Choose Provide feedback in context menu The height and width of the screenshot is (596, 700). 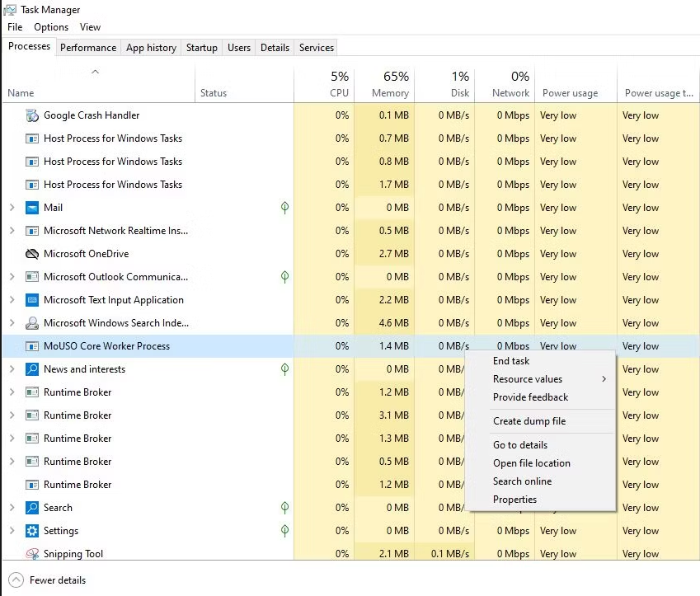coord(540,397)
